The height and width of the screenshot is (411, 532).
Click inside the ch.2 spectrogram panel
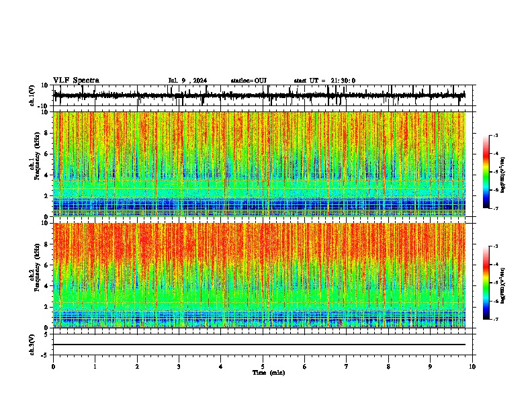[259, 275]
